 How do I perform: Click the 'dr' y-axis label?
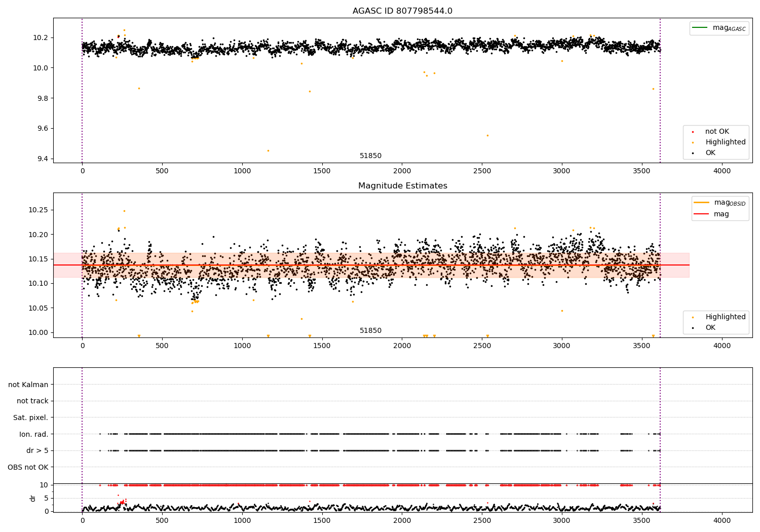33,498
